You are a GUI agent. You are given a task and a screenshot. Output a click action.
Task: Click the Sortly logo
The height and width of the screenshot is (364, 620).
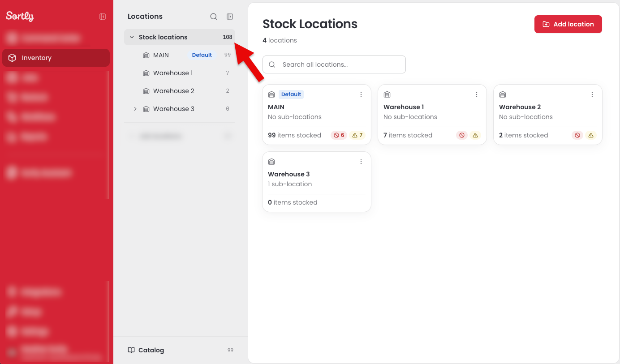click(x=20, y=16)
